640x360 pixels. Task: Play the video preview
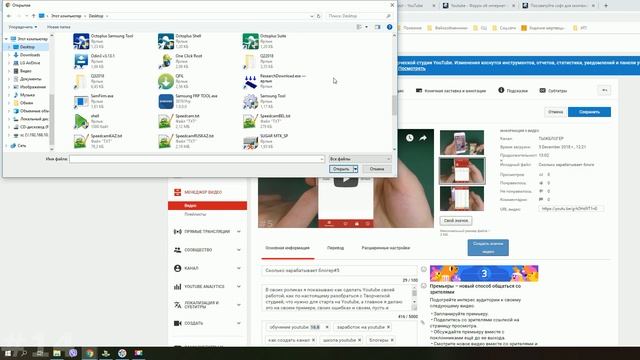point(346,180)
